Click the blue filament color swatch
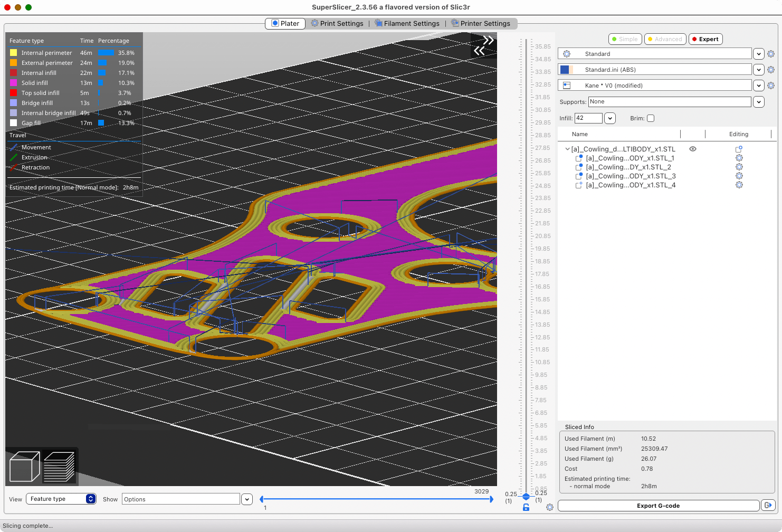 tap(565, 70)
